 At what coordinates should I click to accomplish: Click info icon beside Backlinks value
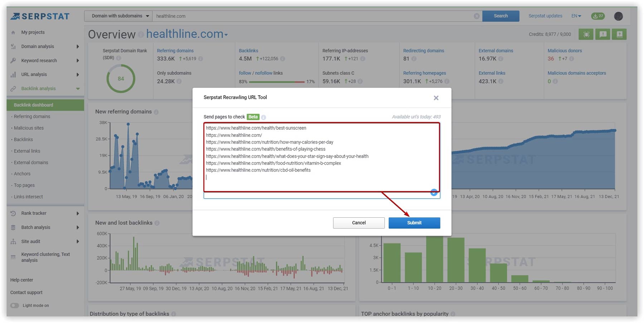coord(282,59)
